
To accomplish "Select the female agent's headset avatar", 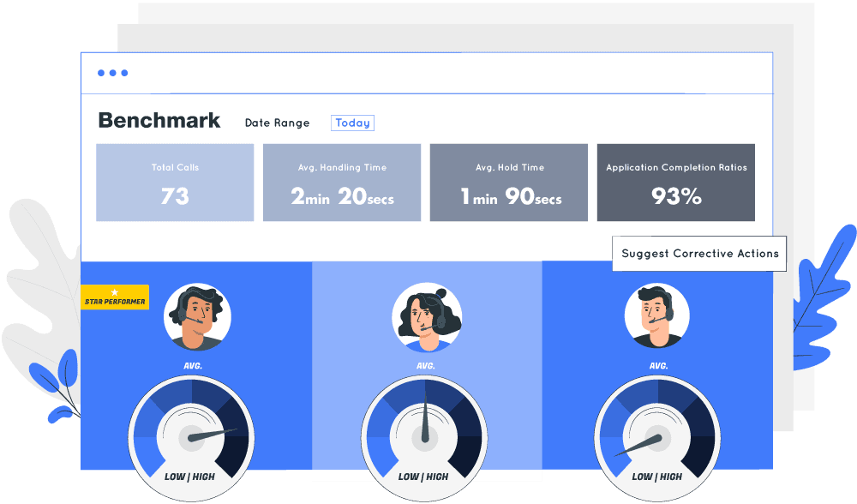I will tap(426, 316).
